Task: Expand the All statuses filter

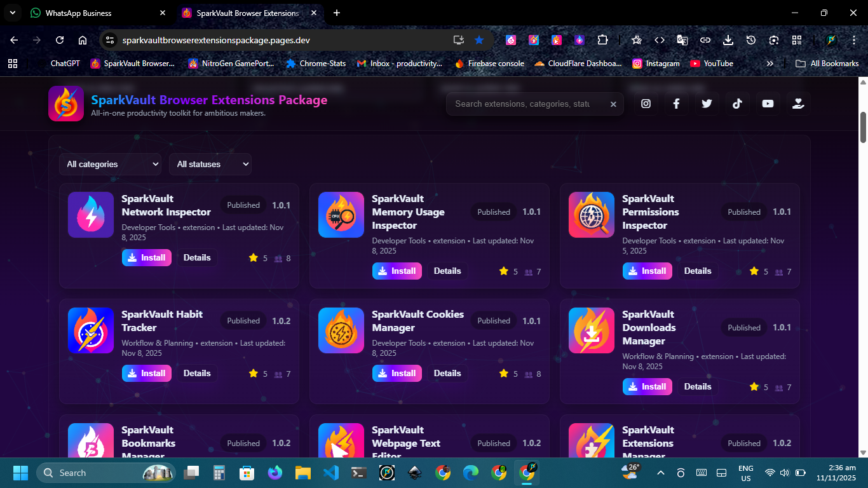Action: click(x=210, y=164)
